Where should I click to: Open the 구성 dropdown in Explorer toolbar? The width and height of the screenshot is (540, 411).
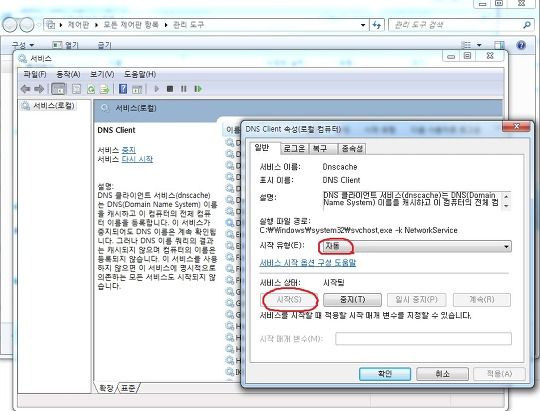(x=23, y=45)
